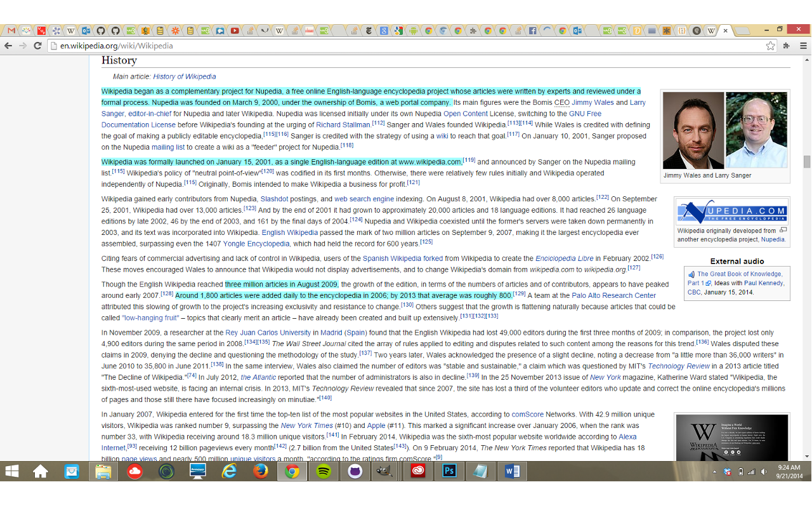Open the Chrome hamburger menu
Image resolution: width=812 pixels, height=508 pixels.
point(803,46)
